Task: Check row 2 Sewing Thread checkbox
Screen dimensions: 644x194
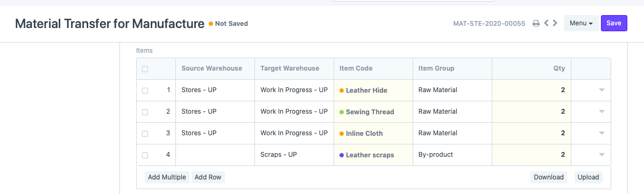Action: click(145, 112)
